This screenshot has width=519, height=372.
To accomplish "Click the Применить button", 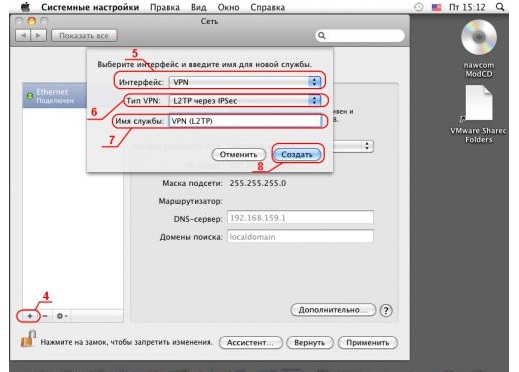I will coord(368,343).
